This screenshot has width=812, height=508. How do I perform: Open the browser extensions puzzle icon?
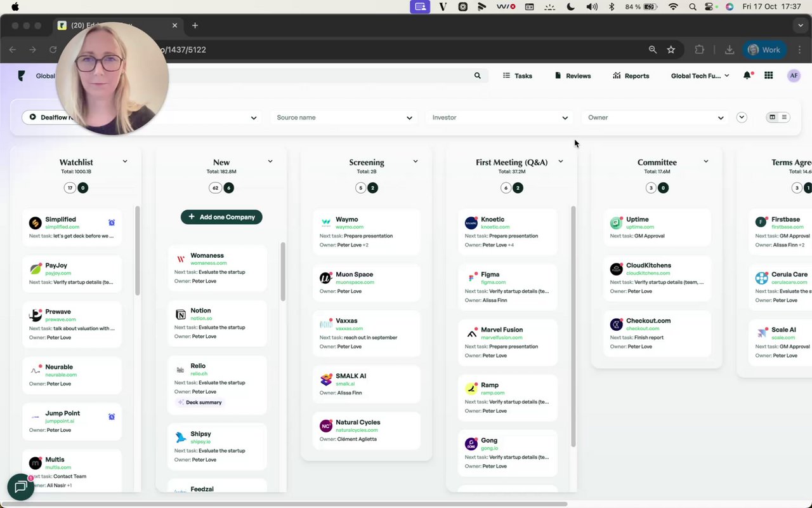tap(700, 50)
